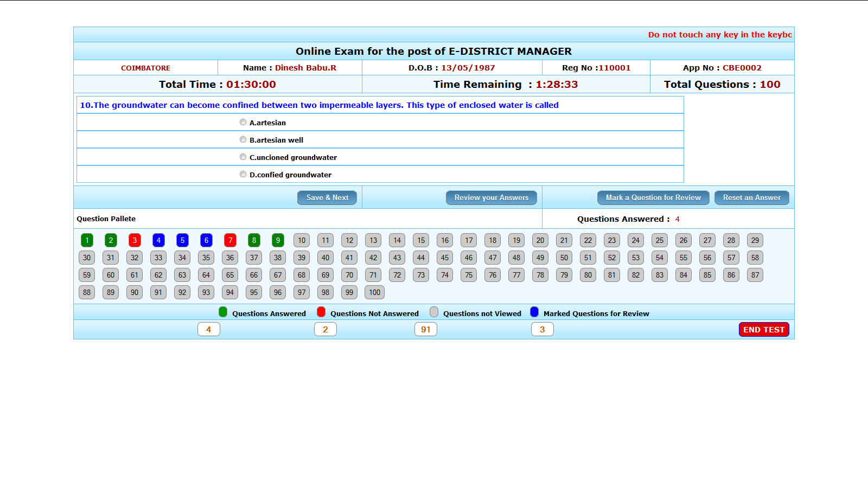Choose option D.confied groundwater

243,174
